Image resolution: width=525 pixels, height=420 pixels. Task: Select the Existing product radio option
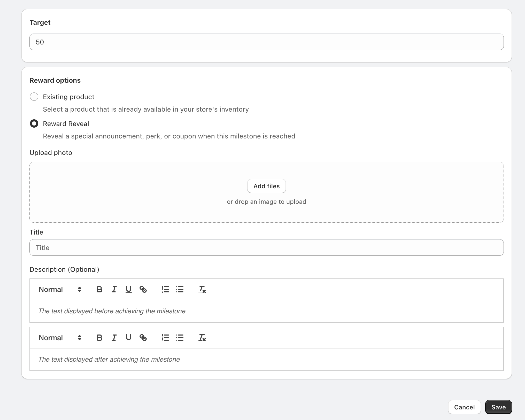(34, 97)
